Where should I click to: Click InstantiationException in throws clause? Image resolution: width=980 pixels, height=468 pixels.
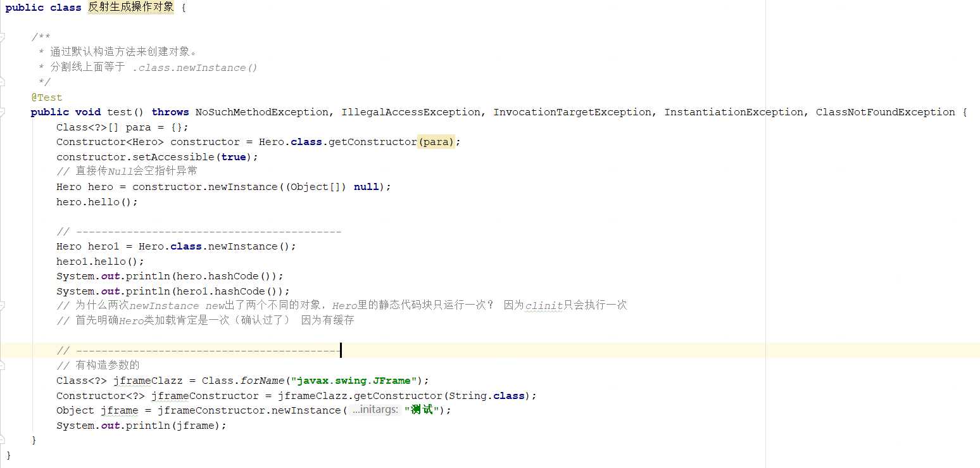(x=734, y=112)
